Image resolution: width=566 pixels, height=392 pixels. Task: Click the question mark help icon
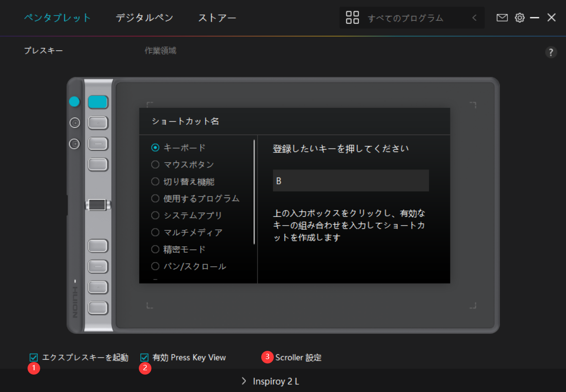(551, 53)
